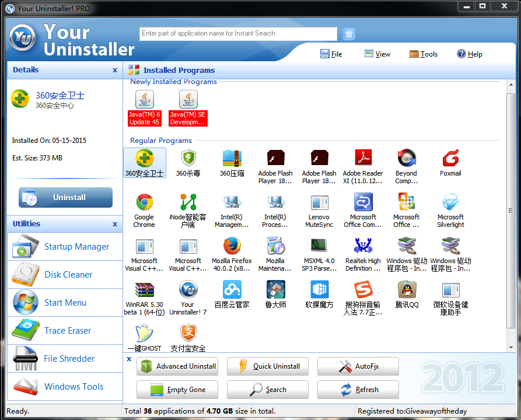Open the Help menu
The width and height of the screenshot is (521, 420).
coord(470,54)
